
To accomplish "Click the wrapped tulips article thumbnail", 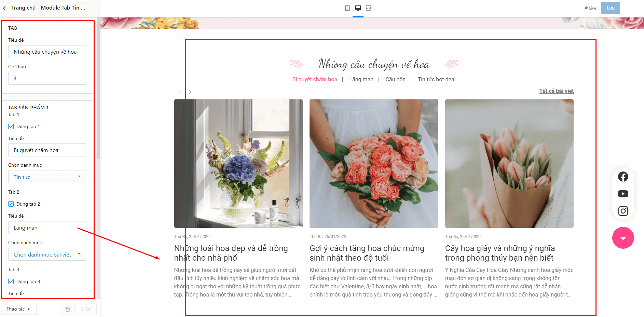I will point(509,164).
